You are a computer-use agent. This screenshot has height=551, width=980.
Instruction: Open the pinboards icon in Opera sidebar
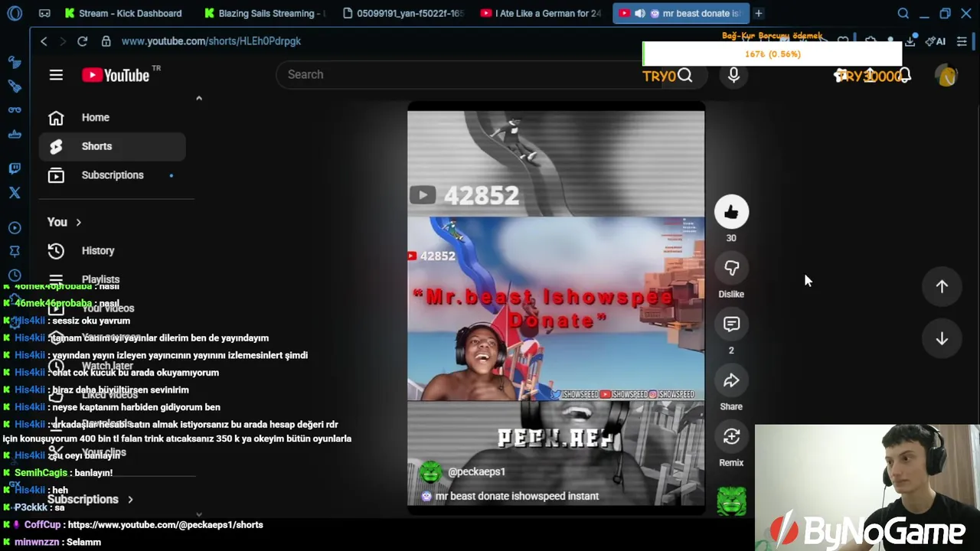(x=15, y=252)
